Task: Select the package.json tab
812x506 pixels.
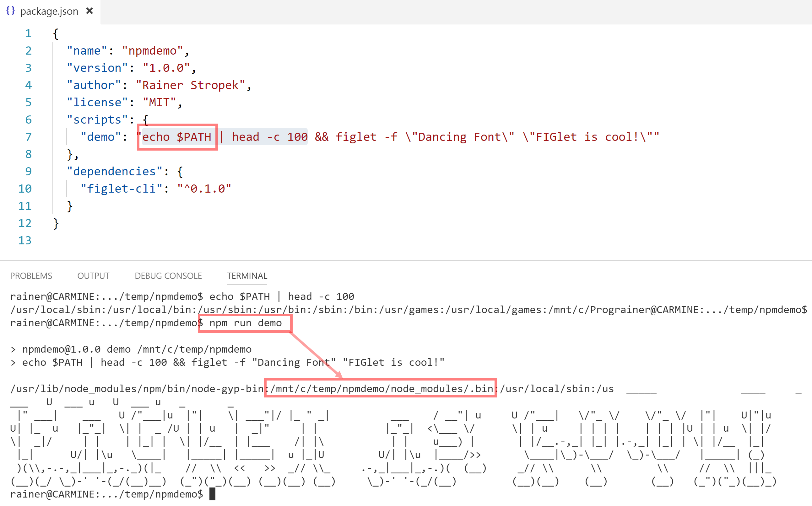Action: click(x=49, y=11)
